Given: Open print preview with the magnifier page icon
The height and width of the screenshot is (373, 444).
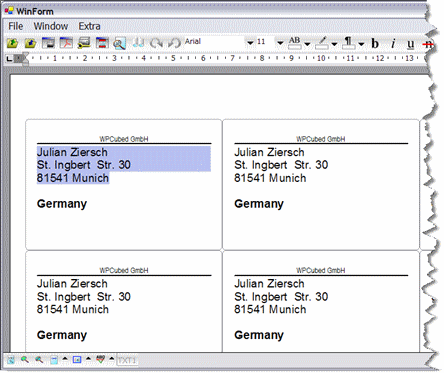Looking at the screenshot, I should click(119, 43).
